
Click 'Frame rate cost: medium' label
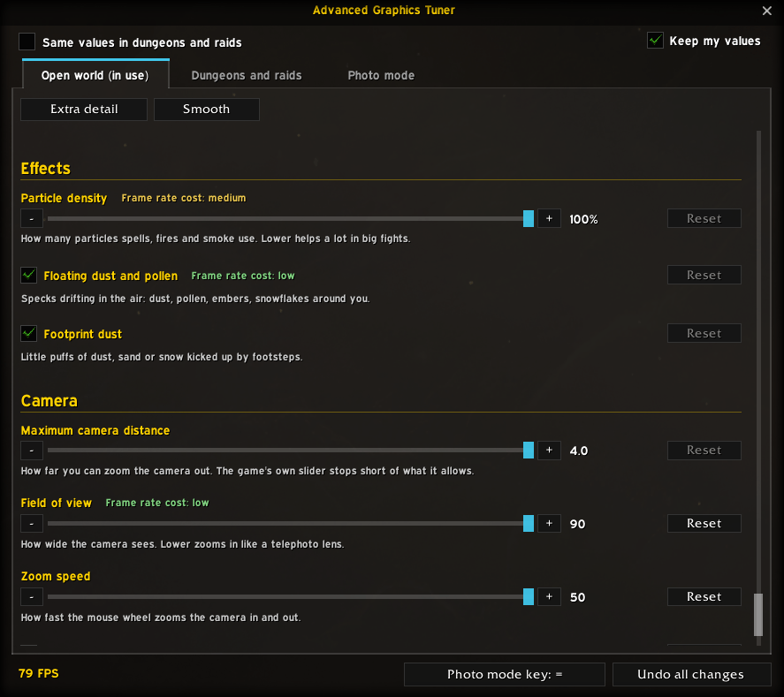pyautogui.click(x=184, y=198)
